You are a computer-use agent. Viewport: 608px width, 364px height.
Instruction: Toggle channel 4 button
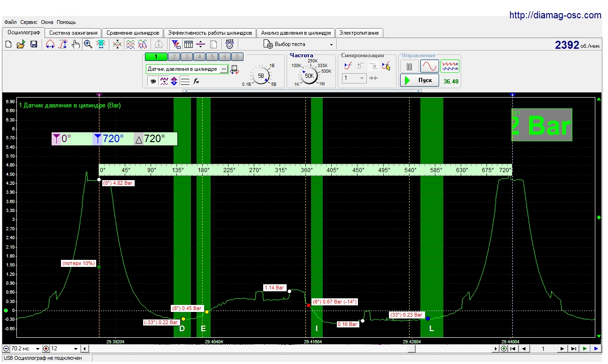[x=199, y=57]
